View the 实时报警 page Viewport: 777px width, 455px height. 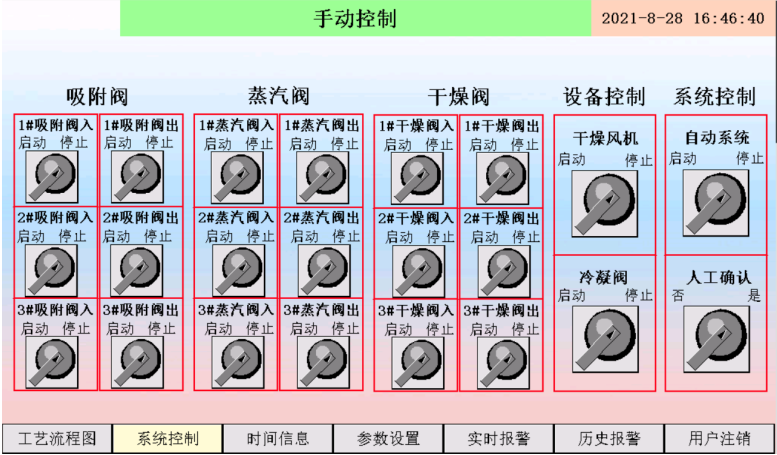click(499, 439)
